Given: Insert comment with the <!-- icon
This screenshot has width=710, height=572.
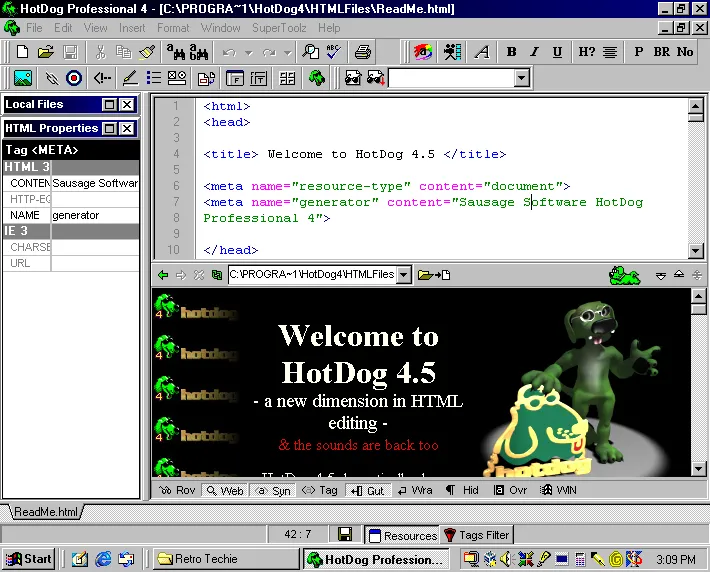Looking at the screenshot, I should pos(102,78).
